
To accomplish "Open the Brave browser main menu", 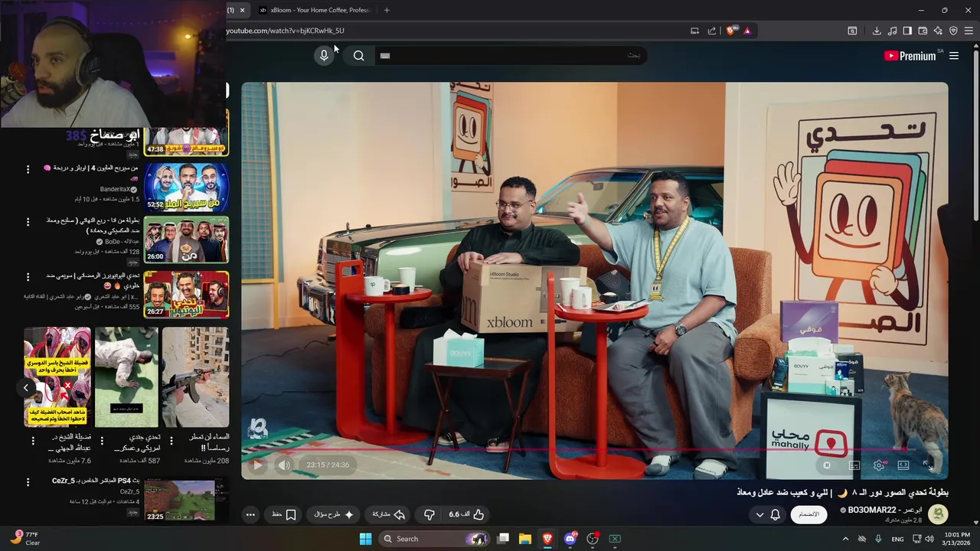I will [969, 31].
